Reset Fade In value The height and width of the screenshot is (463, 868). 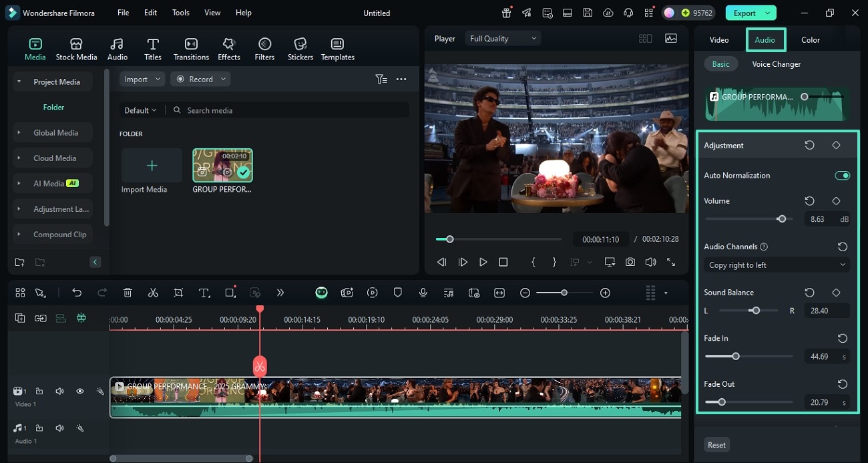(843, 338)
